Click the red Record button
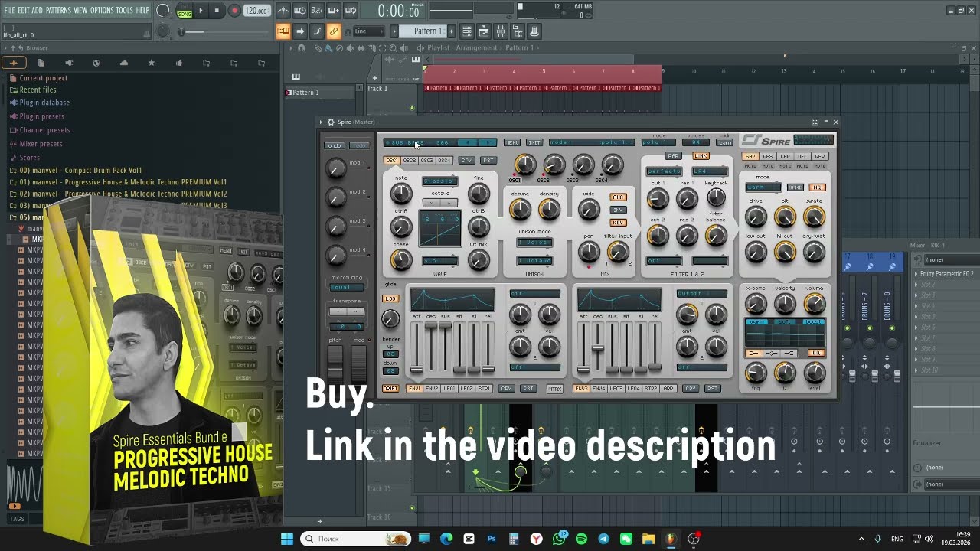The height and width of the screenshot is (551, 980). click(234, 11)
